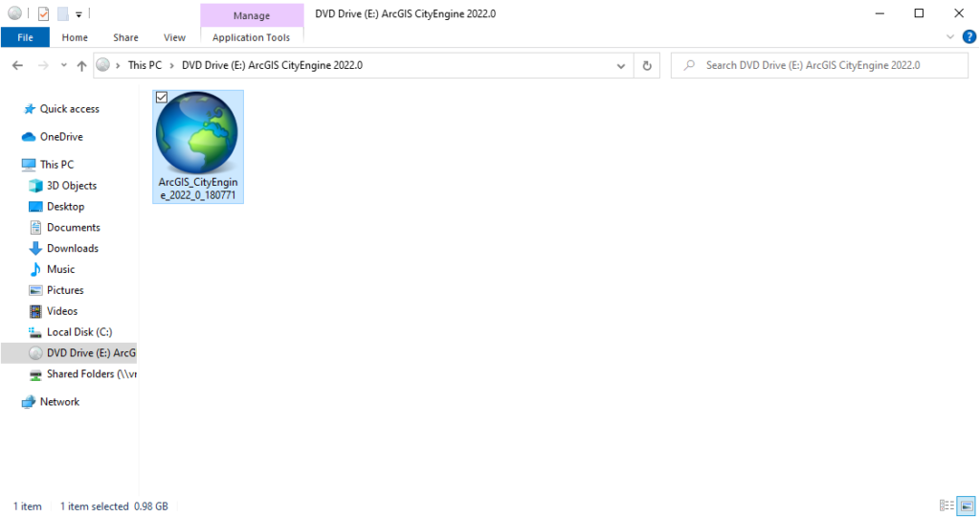Maximize the File Explorer window
Viewport: 980px width, 517px height.
pyautogui.click(x=919, y=13)
